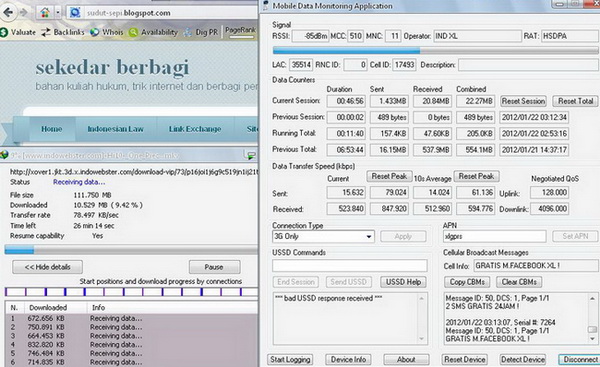Click the Copy CBMs button
The height and width of the screenshot is (367, 600).
click(467, 282)
